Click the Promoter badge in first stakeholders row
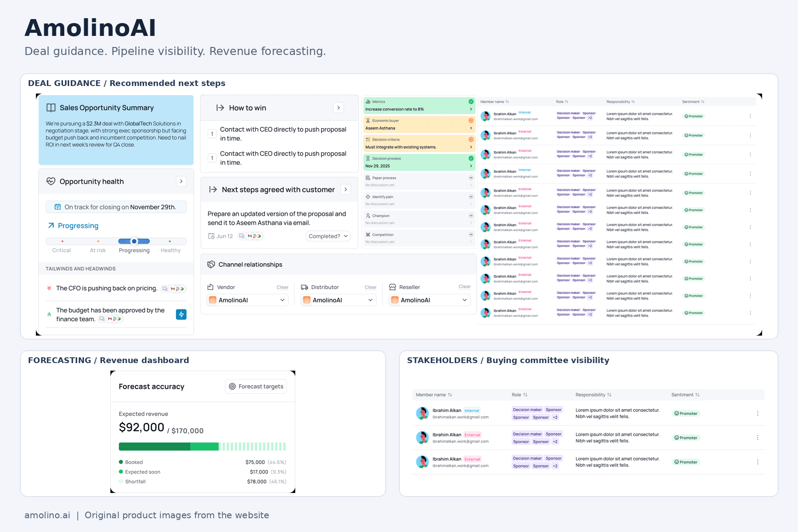This screenshot has height=532, width=798. tap(686, 413)
